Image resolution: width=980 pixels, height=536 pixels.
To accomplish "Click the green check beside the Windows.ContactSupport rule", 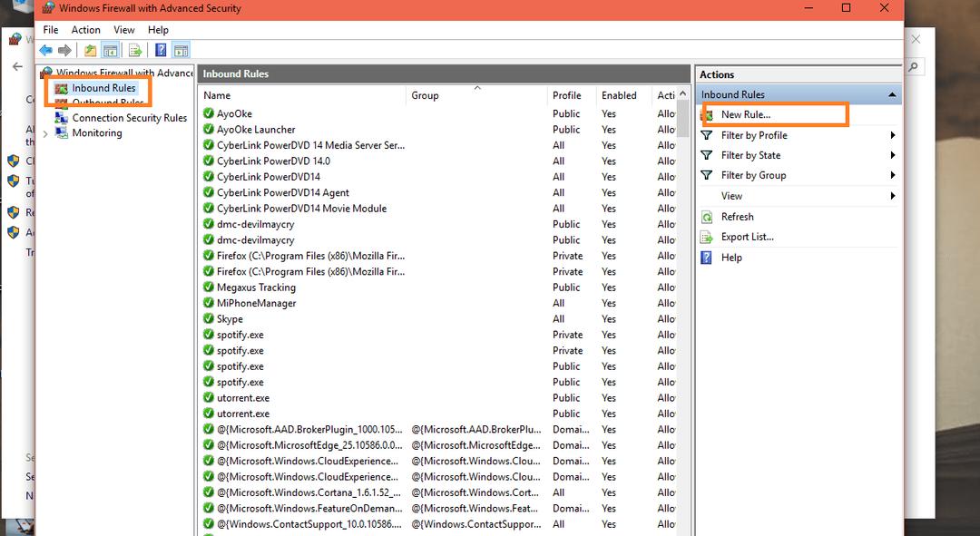I will click(209, 523).
